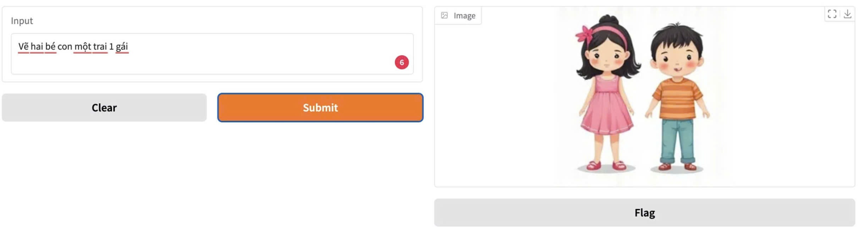Click the "Image" output label text

[x=464, y=15]
